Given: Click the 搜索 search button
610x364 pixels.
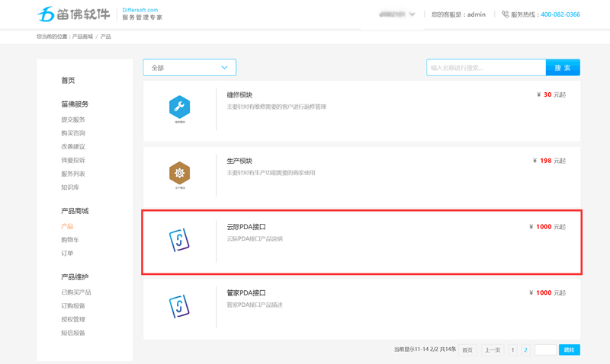Looking at the screenshot, I should [x=563, y=68].
